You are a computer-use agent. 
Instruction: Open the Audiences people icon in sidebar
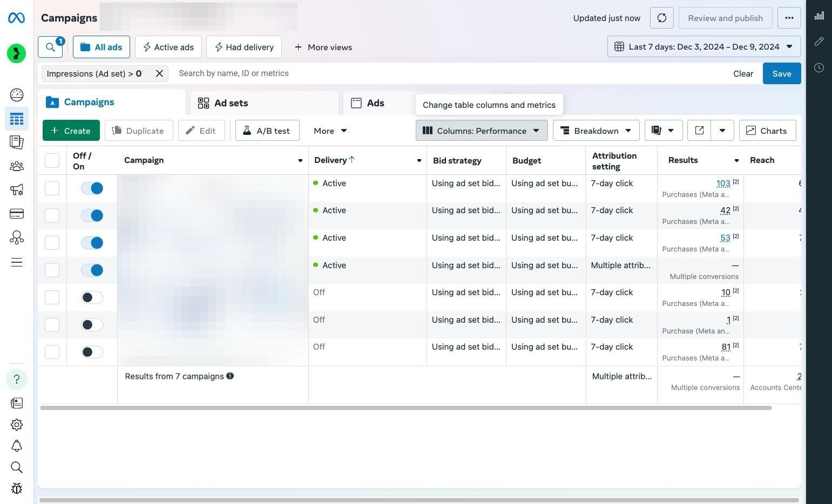(17, 166)
